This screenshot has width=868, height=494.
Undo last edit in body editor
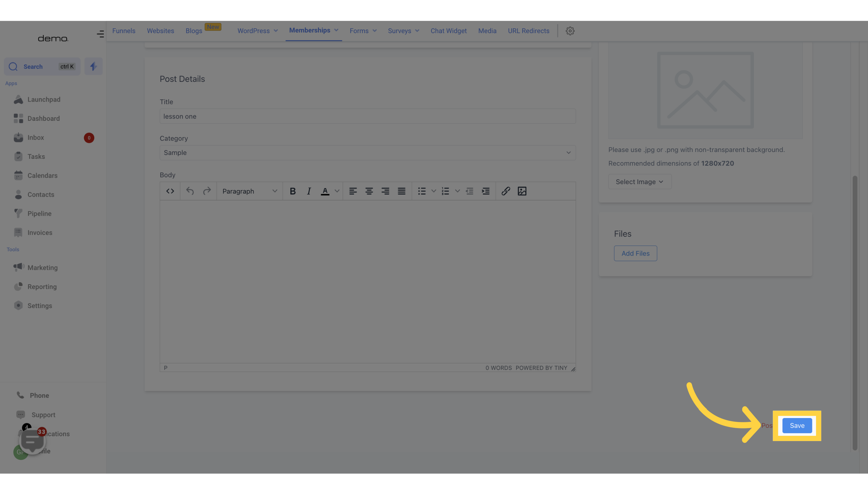click(x=190, y=191)
